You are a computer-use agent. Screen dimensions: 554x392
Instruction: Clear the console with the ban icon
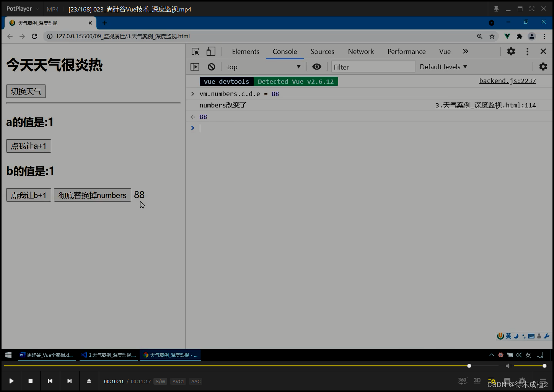click(212, 67)
